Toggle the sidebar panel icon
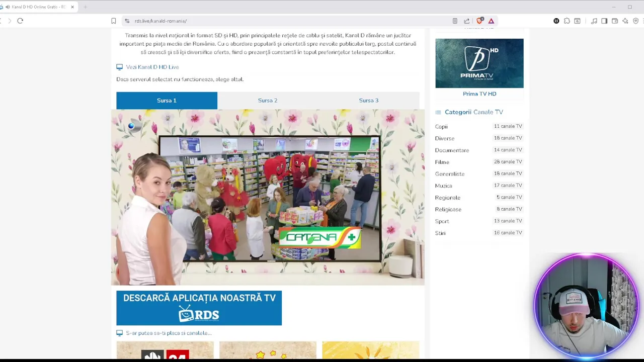The width and height of the screenshot is (644, 362). tap(604, 21)
